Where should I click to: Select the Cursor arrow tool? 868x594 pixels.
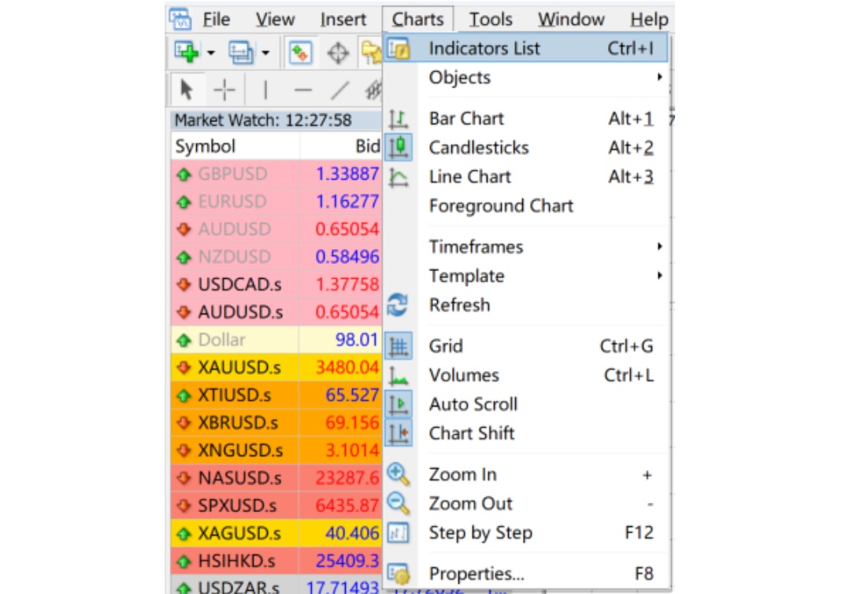coord(187,89)
